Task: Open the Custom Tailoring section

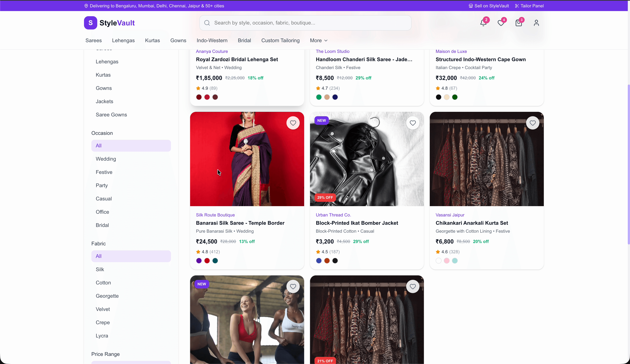Action: point(280,41)
